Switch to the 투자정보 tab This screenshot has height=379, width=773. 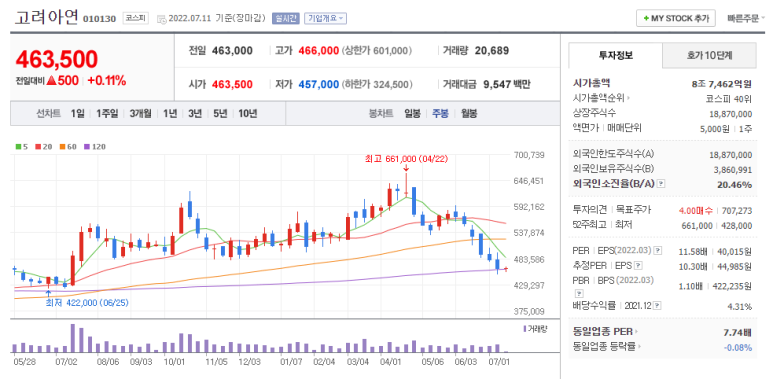pyautogui.click(x=616, y=55)
